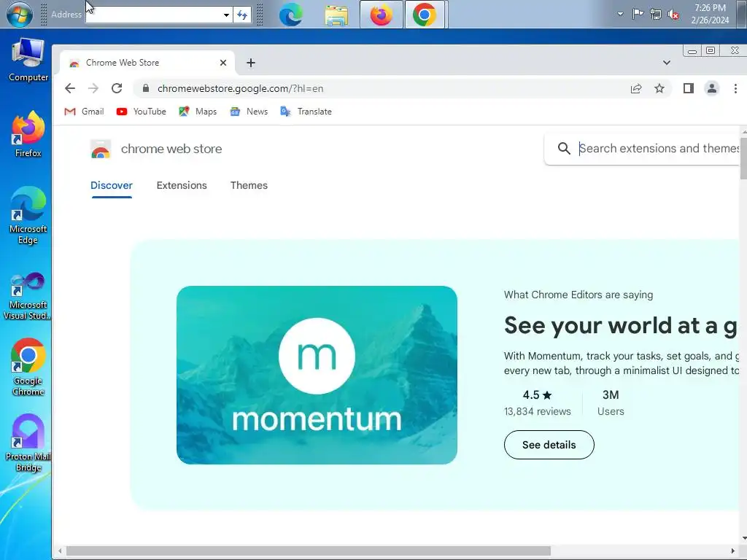View site info via the padlock icon
Image resolution: width=747 pixels, height=560 pixels.
pyautogui.click(x=146, y=88)
